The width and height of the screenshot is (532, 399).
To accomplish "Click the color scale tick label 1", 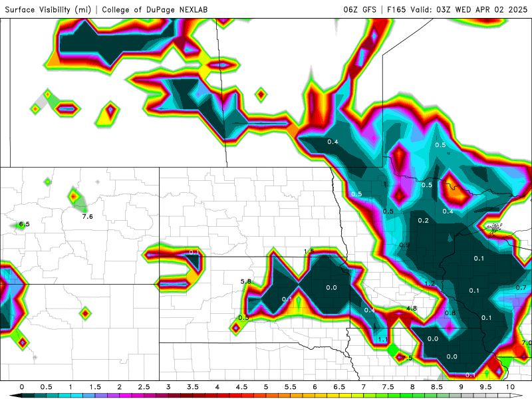I will 70,387.
